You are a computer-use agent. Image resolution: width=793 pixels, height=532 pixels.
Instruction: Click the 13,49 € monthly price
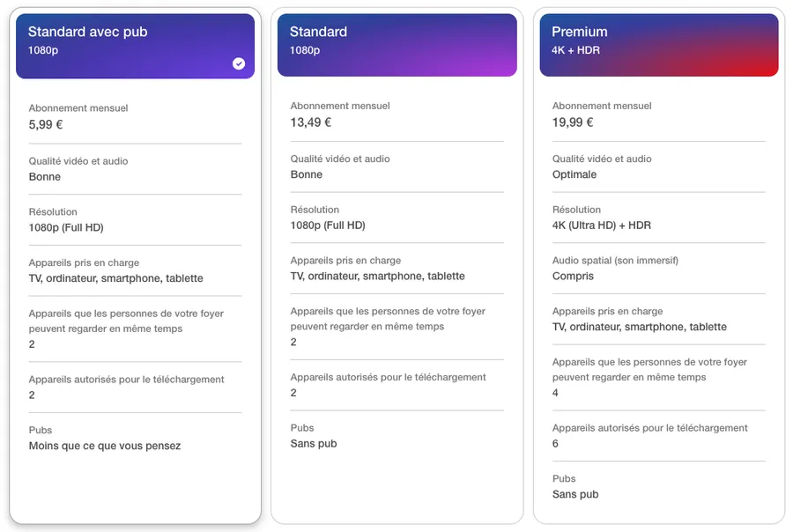(310, 122)
